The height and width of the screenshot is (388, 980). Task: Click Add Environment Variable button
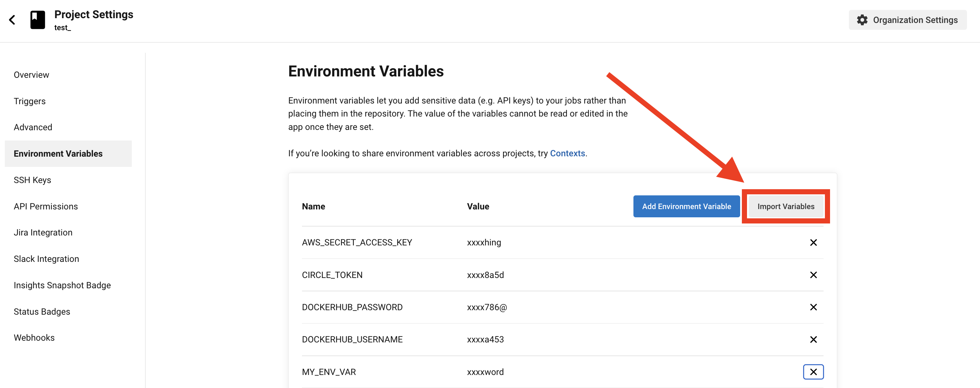click(x=686, y=206)
